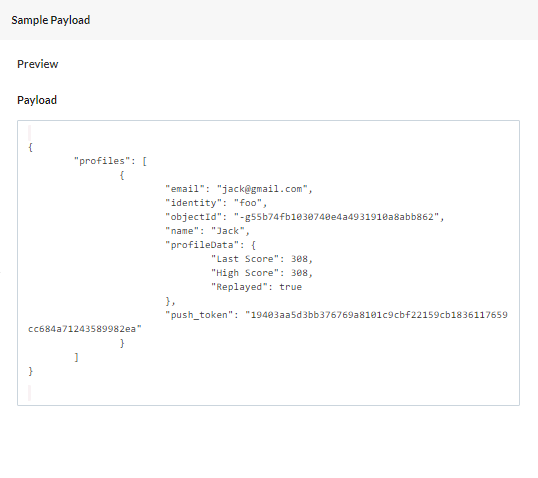The height and width of the screenshot is (478, 538).
Task: Click the closing square bracket of profiles
Action: (x=77, y=357)
